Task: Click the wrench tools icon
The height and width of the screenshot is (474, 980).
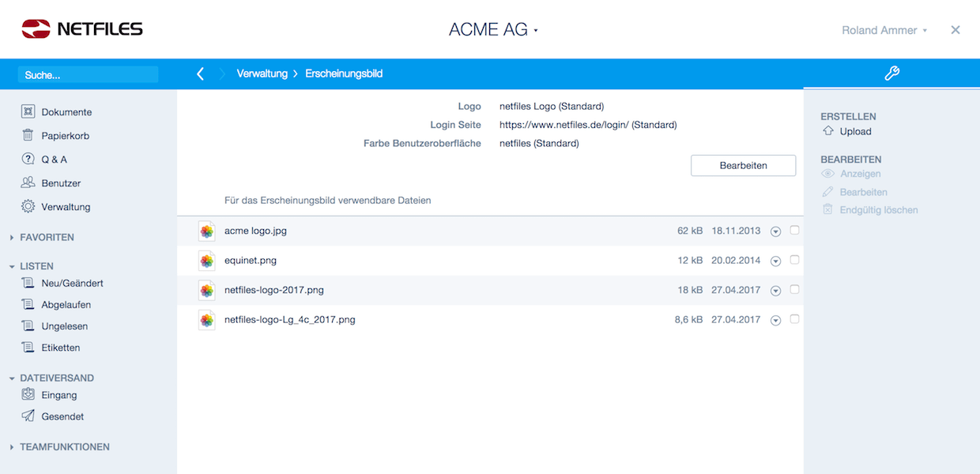Action: 891,73
